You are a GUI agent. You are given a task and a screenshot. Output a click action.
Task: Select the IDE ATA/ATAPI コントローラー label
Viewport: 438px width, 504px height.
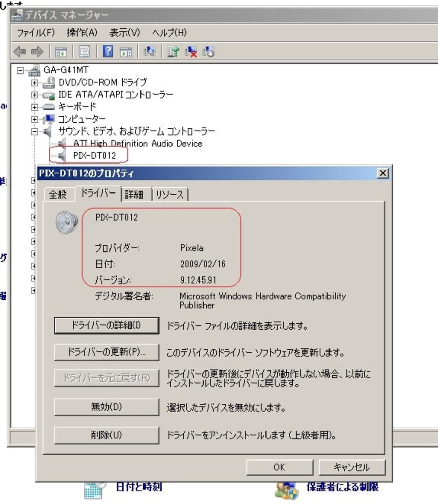[116, 94]
